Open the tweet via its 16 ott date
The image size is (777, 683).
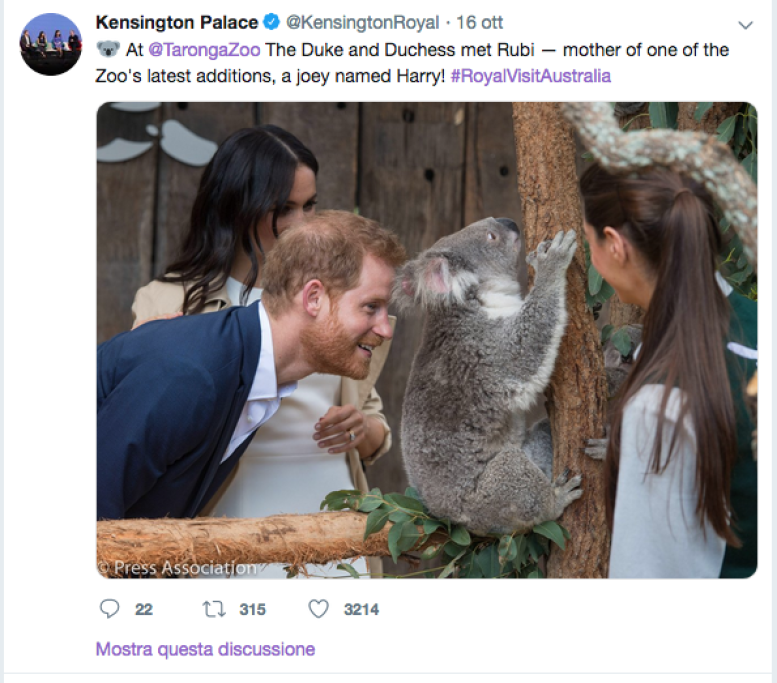[x=481, y=22]
